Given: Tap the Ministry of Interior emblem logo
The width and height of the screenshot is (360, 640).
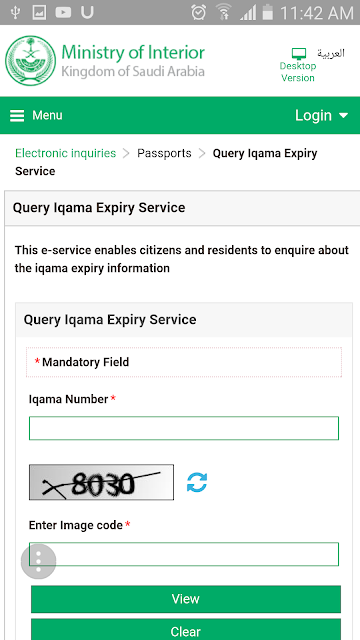Looking at the screenshot, I should [30, 60].
